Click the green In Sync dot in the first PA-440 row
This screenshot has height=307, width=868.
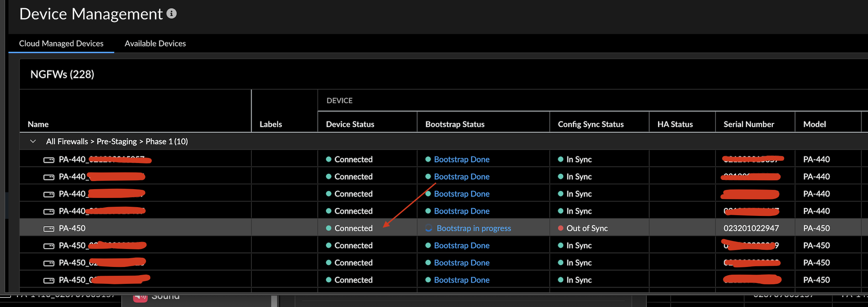click(x=560, y=159)
